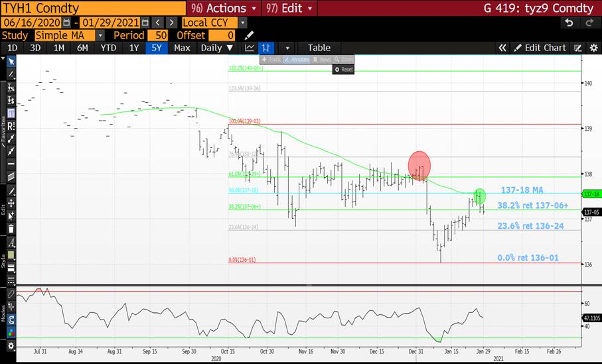Toggle the magnet snap mode
This screenshot has width=602, height=364.
tap(11, 320)
